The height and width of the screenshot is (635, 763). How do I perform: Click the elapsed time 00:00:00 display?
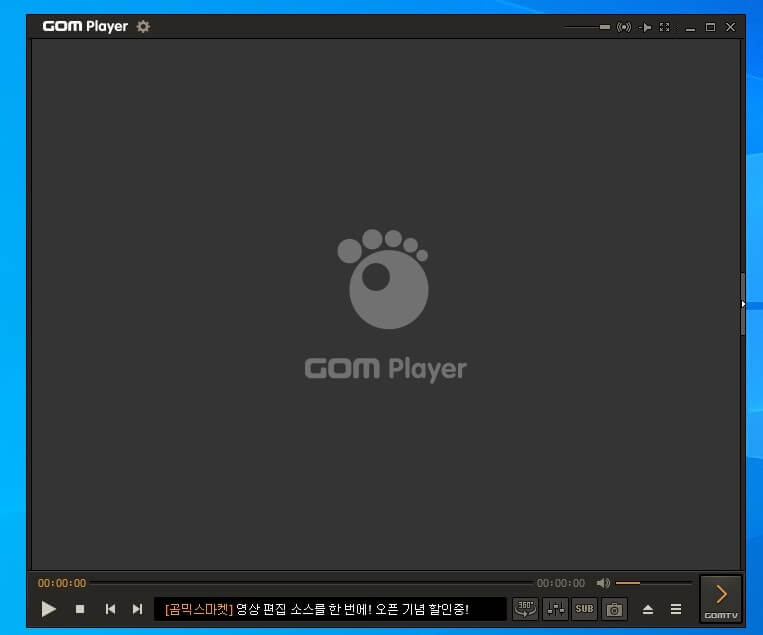62,583
